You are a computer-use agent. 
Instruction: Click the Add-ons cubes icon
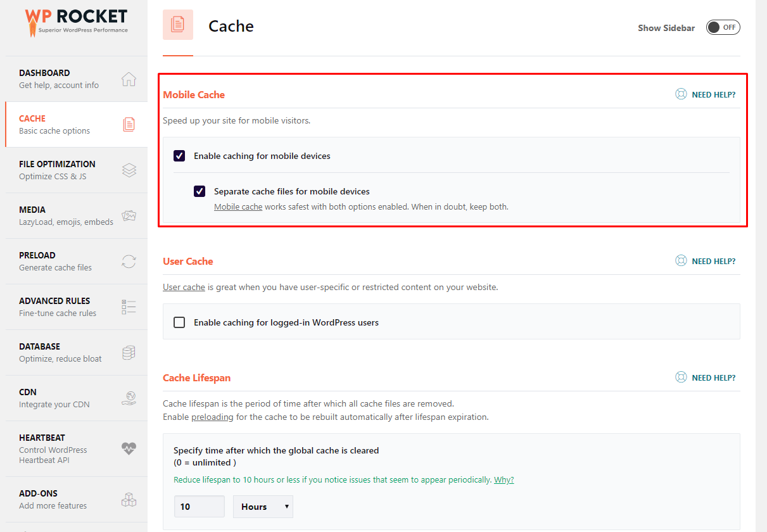129,500
